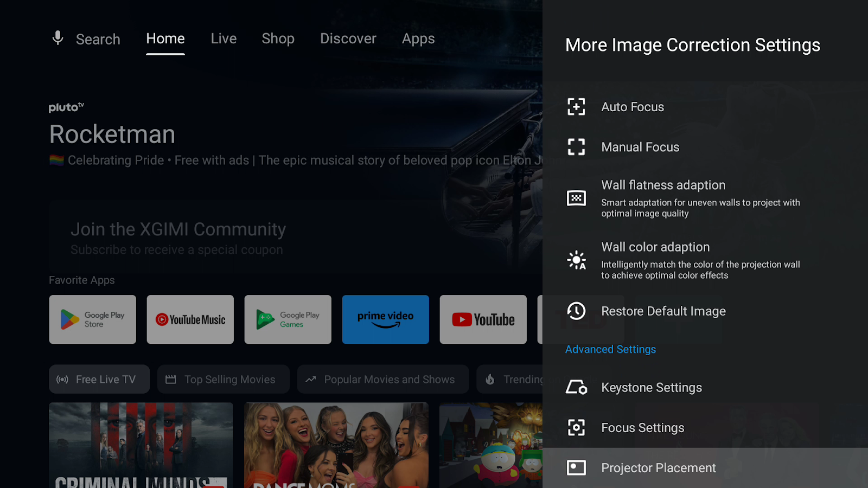
Task: Click the Wall flatness adaption icon
Action: (x=576, y=198)
